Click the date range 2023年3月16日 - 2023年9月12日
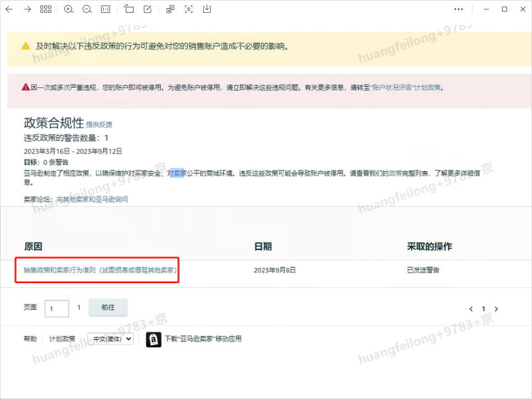This screenshot has height=399, width=532. [73, 151]
